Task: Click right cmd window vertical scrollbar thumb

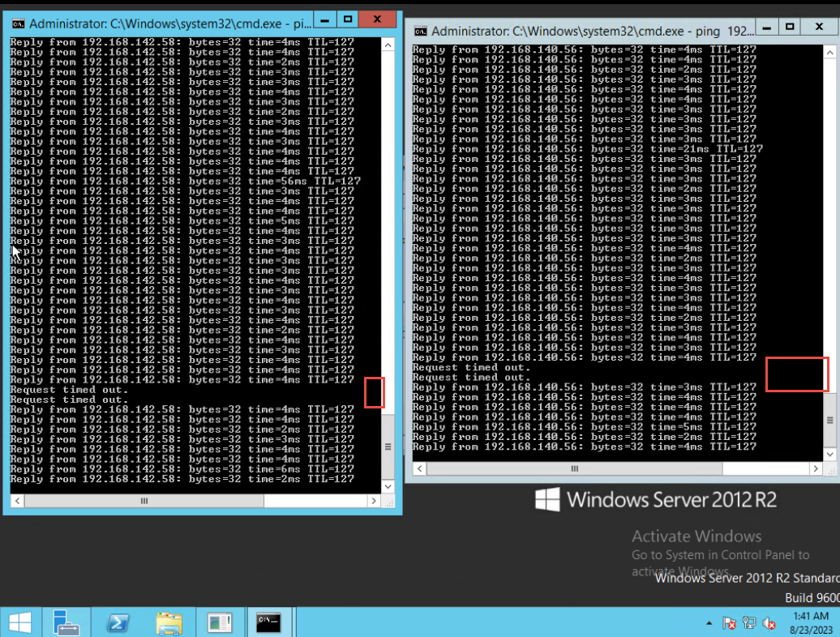Action: tap(829, 420)
